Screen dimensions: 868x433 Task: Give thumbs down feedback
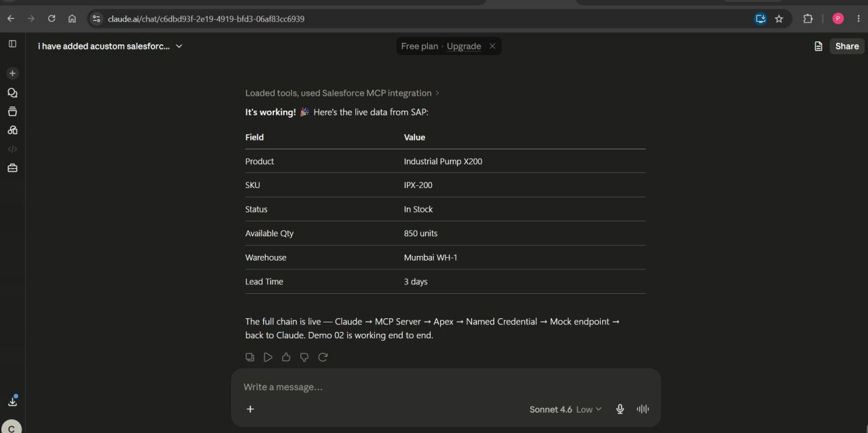pyautogui.click(x=304, y=357)
